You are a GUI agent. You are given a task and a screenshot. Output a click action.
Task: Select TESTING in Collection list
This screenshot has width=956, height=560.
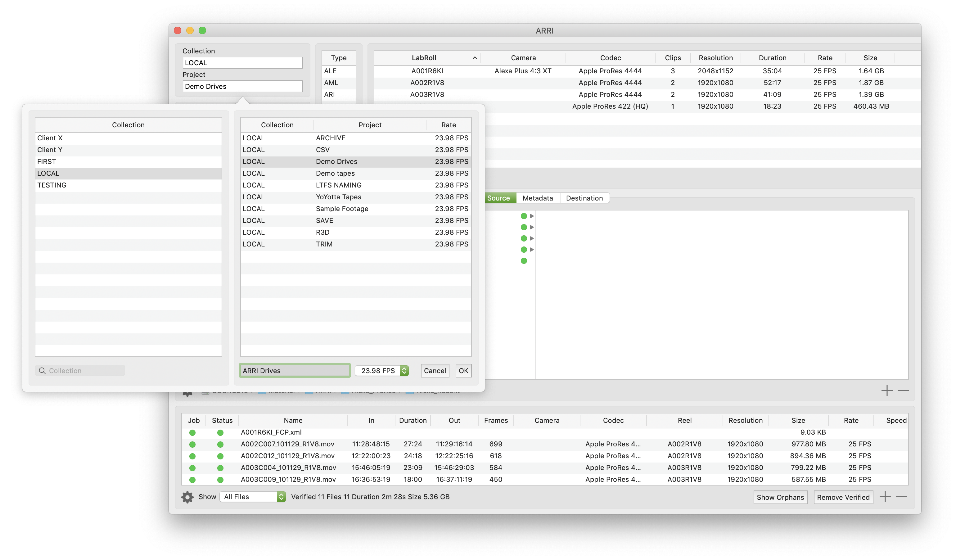[128, 185]
